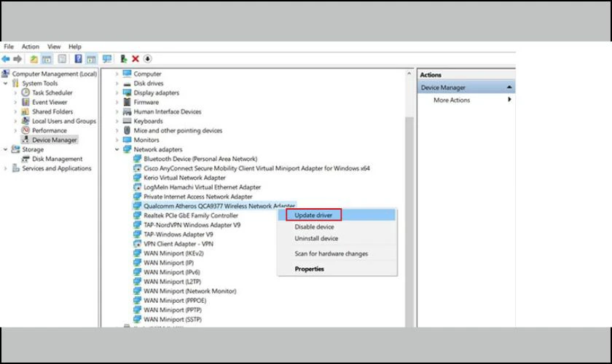Select Private Internet Access Network Adapter

[x=197, y=197]
